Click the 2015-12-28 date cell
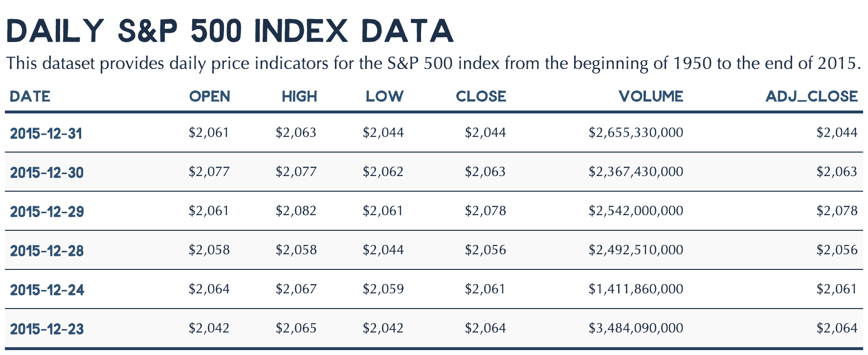The image size is (868, 355). pos(47,250)
